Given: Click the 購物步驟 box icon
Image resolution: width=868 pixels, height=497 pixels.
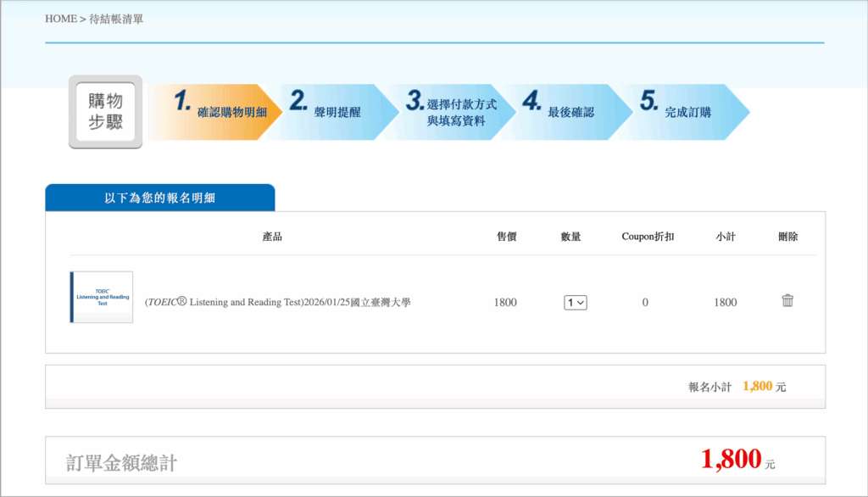Looking at the screenshot, I should pyautogui.click(x=106, y=112).
